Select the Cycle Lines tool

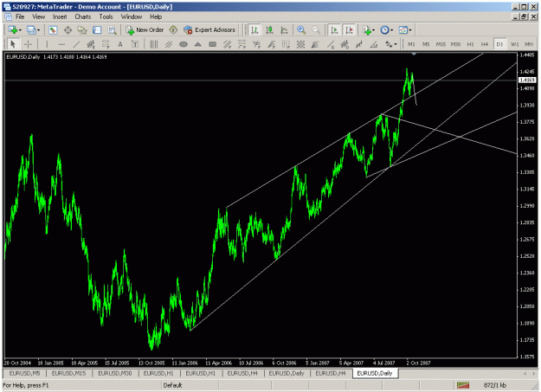pos(153,44)
